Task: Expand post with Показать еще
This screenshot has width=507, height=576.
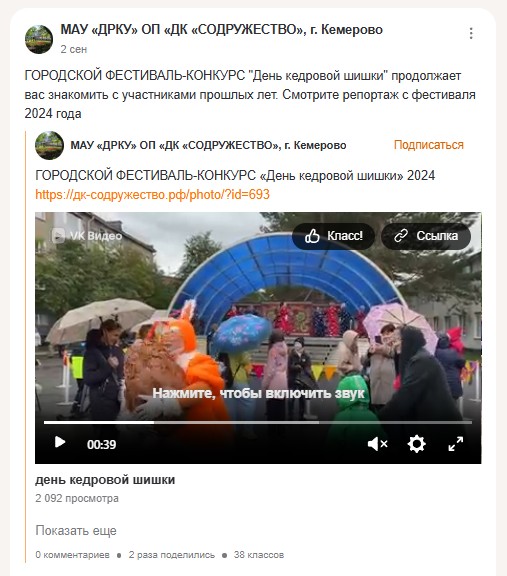Action: 76,530
